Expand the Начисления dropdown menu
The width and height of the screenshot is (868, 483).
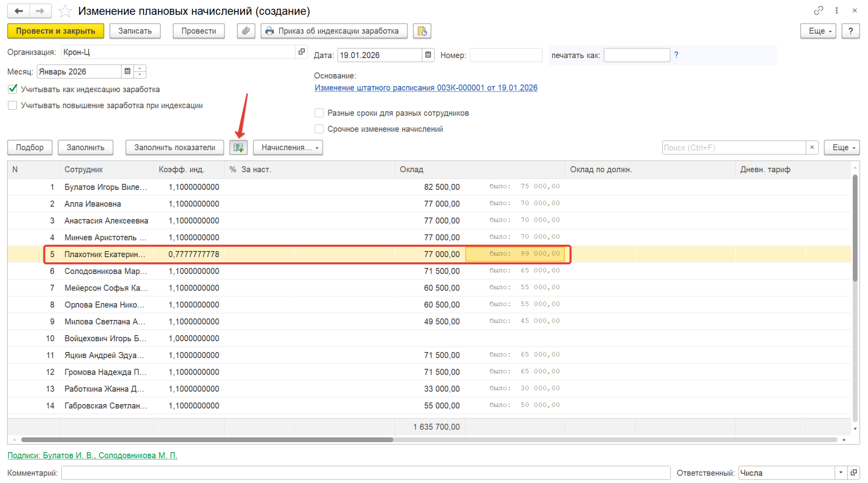[x=288, y=147]
